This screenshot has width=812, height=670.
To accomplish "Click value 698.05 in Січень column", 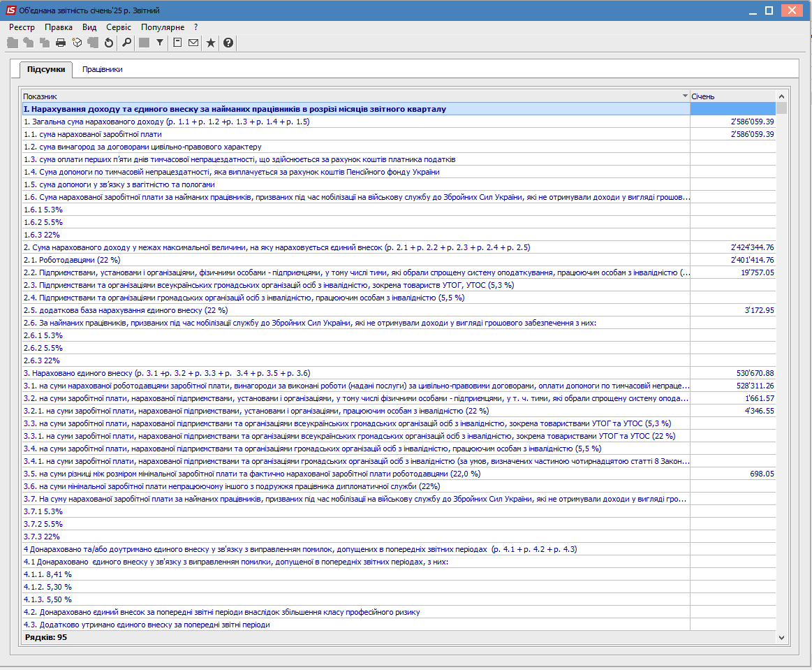I will [762, 474].
